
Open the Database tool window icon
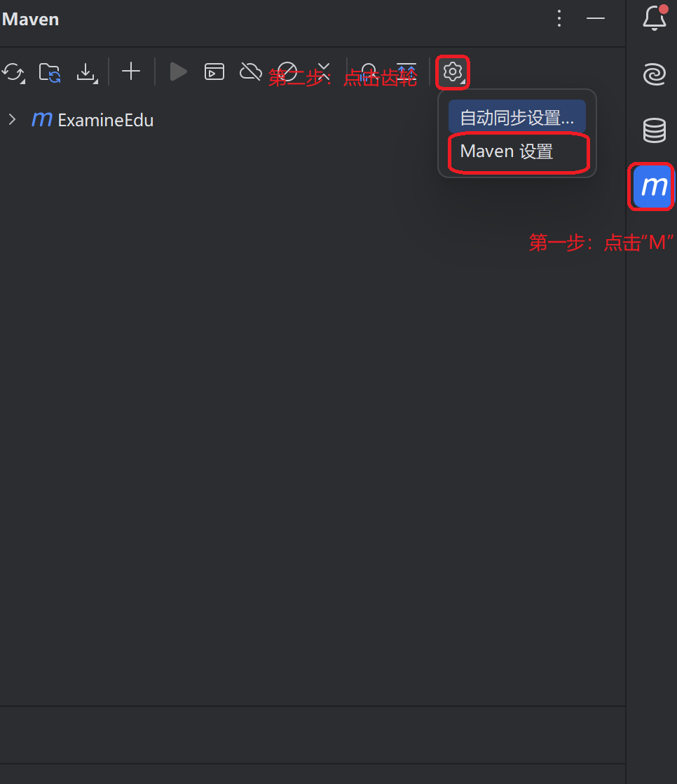pyautogui.click(x=654, y=130)
